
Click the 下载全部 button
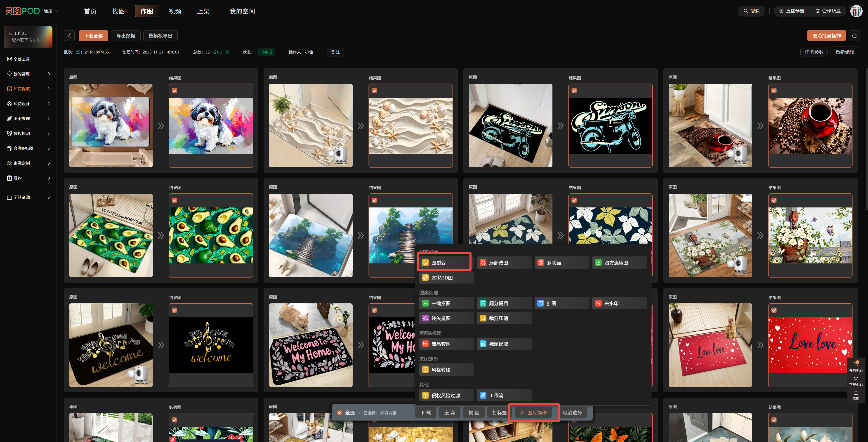[x=93, y=36]
